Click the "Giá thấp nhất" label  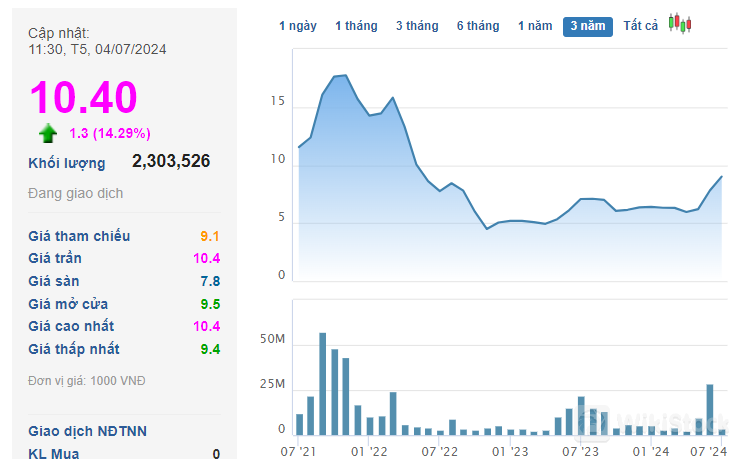[x=74, y=349]
